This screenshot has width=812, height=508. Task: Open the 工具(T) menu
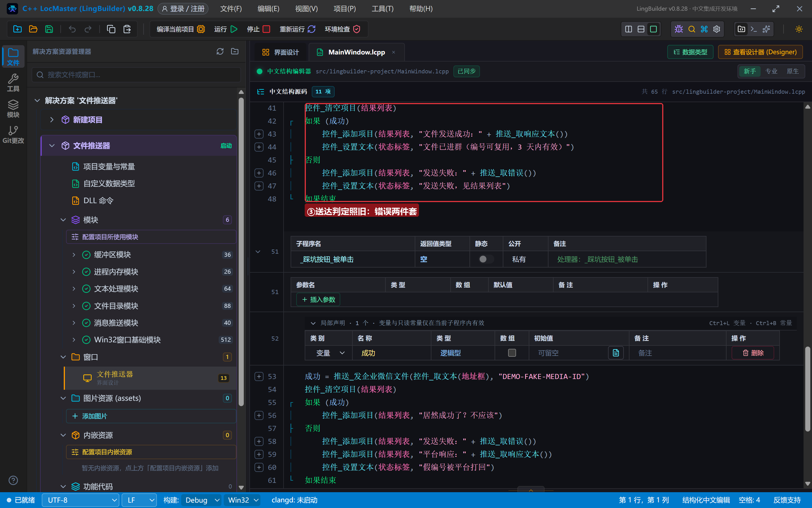pyautogui.click(x=383, y=9)
